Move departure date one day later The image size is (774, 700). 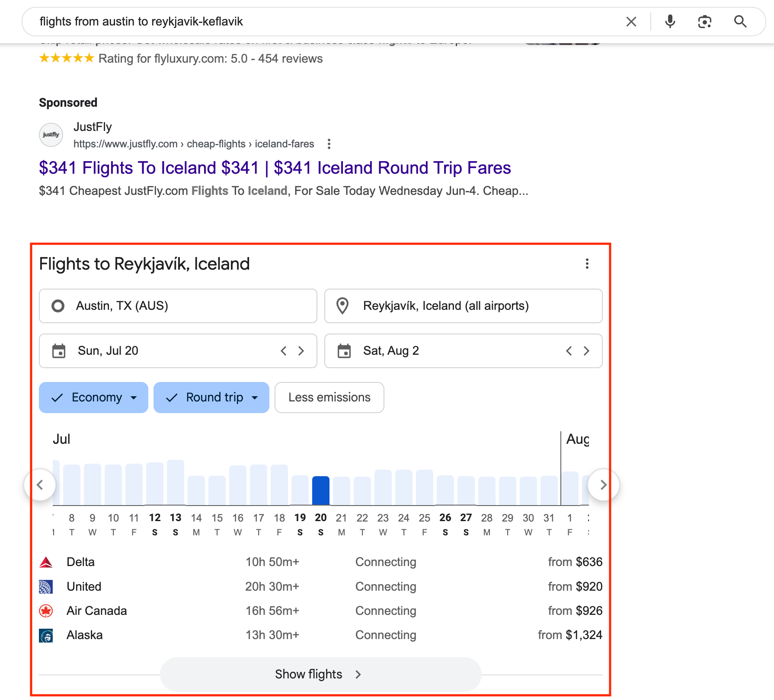301,351
